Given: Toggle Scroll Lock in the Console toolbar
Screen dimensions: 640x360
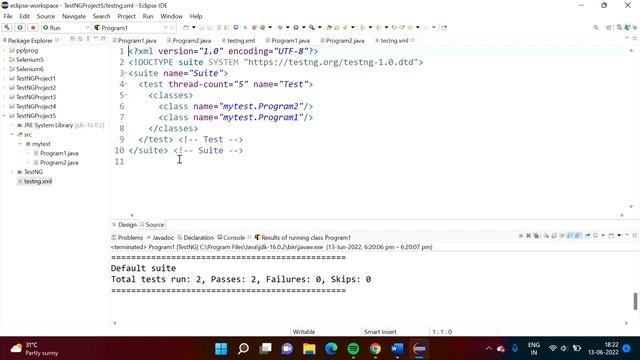Looking at the screenshot, I should coord(554,236).
